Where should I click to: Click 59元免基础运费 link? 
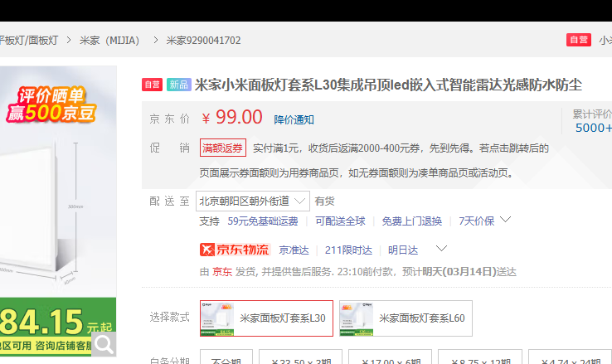click(x=263, y=221)
